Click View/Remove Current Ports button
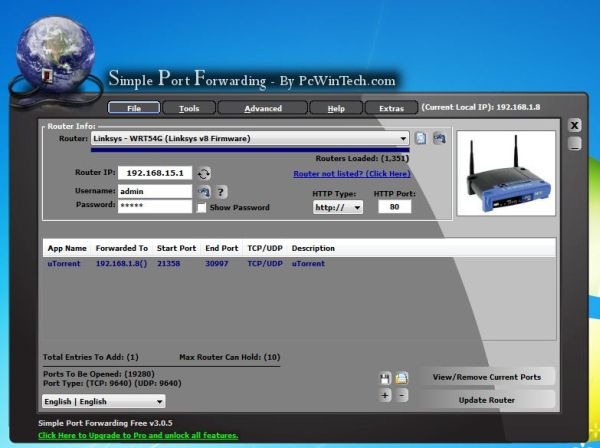The image size is (600, 448). point(487,377)
